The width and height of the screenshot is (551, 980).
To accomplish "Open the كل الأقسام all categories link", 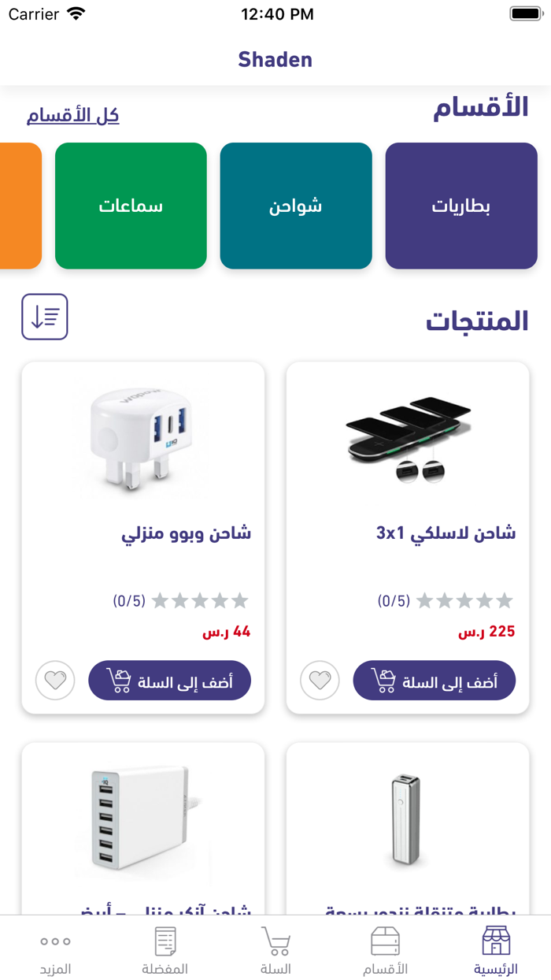I will click(x=72, y=116).
